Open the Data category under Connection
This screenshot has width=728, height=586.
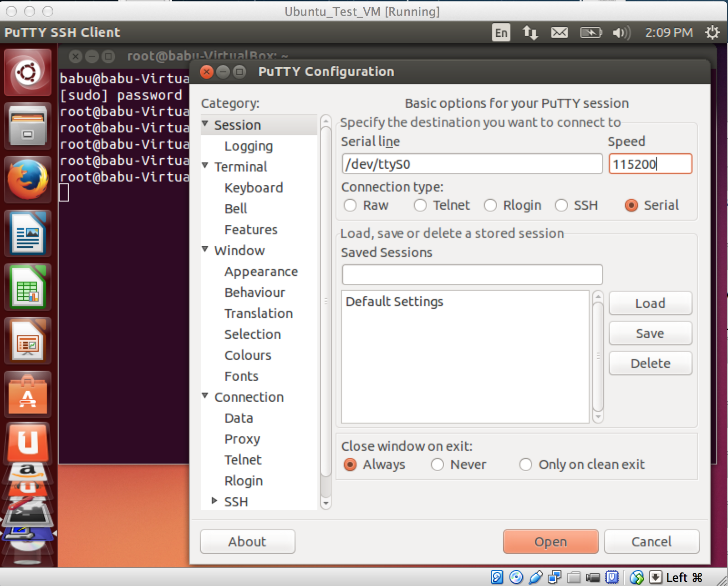tap(239, 418)
